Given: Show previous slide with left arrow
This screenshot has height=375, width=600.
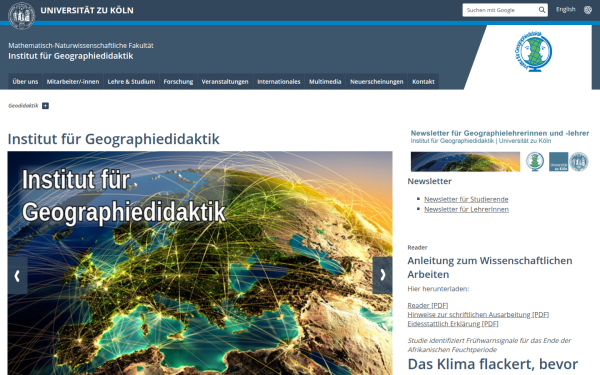Looking at the screenshot, I should pos(17,276).
